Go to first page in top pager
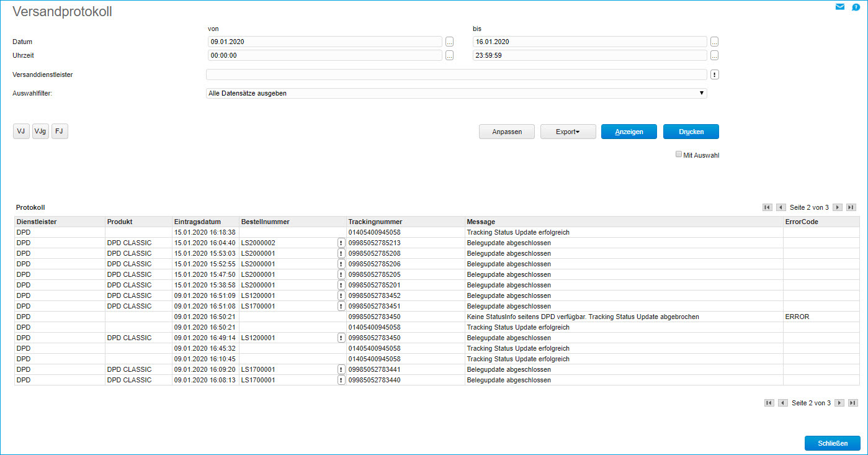The height and width of the screenshot is (455, 868). pos(767,207)
